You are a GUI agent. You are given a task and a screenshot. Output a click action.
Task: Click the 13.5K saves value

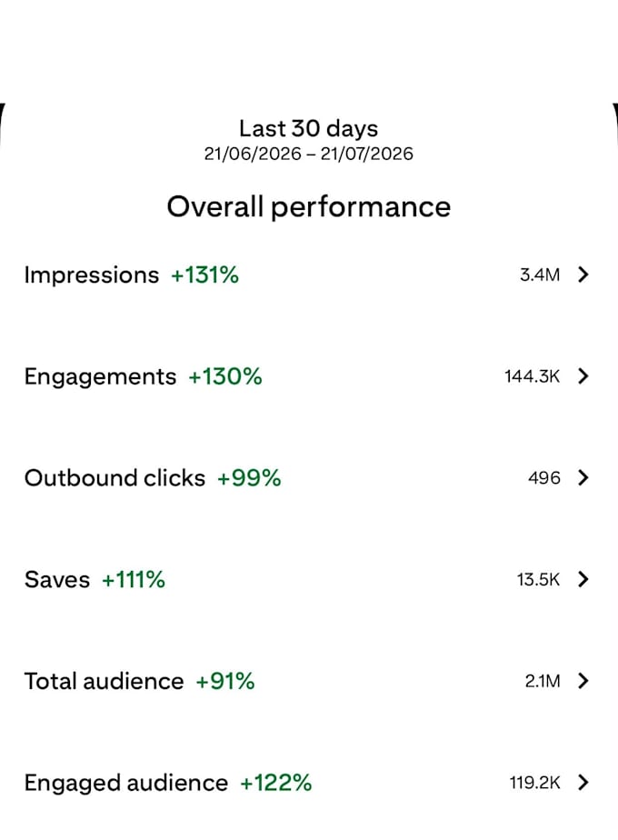point(538,580)
